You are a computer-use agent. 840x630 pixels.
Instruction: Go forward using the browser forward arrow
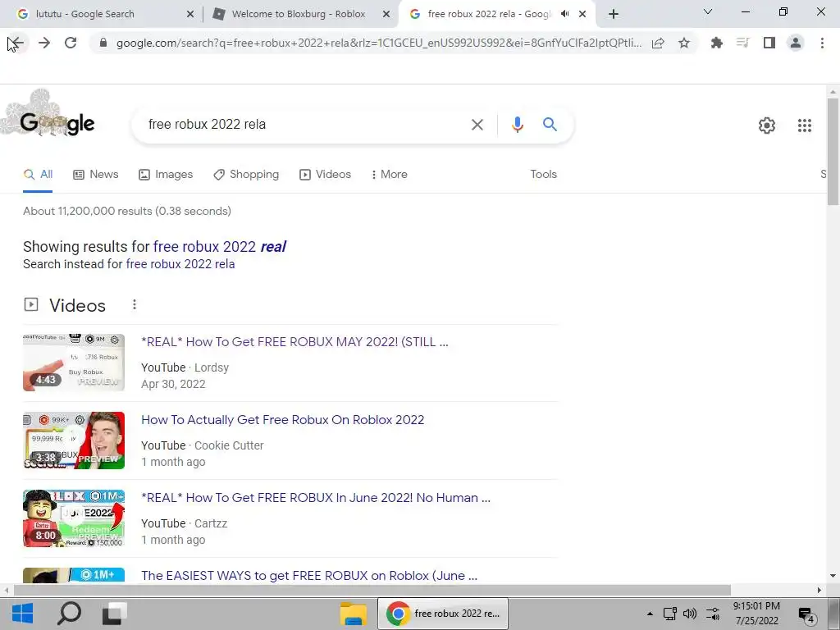[44, 43]
